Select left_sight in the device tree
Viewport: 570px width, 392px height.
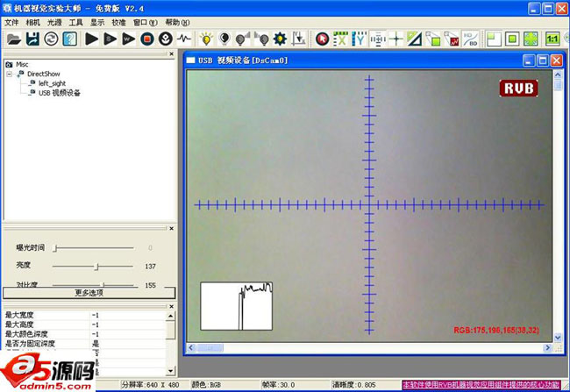(x=53, y=83)
